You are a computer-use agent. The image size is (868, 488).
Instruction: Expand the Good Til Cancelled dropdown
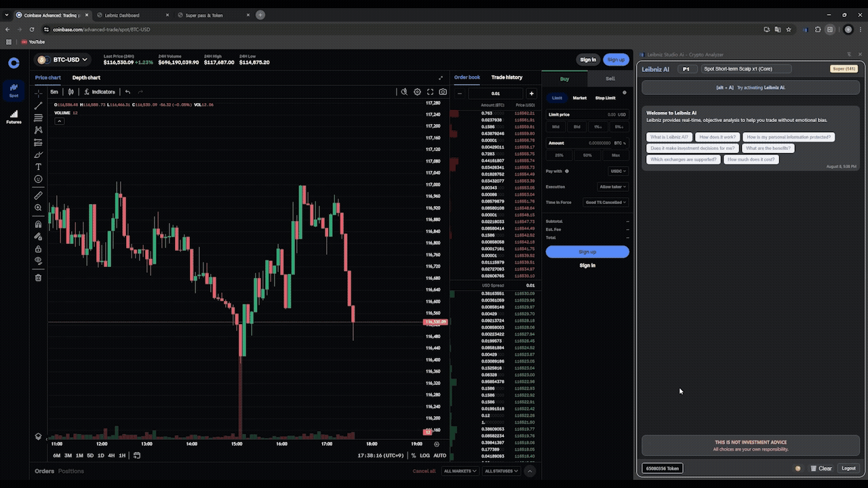pos(606,202)
